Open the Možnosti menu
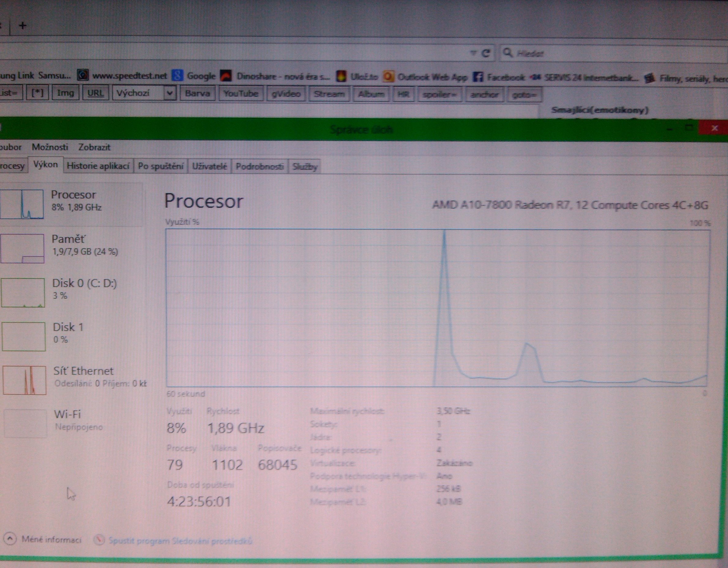Viewport: 728px width, 568px height. pos(50,147)
